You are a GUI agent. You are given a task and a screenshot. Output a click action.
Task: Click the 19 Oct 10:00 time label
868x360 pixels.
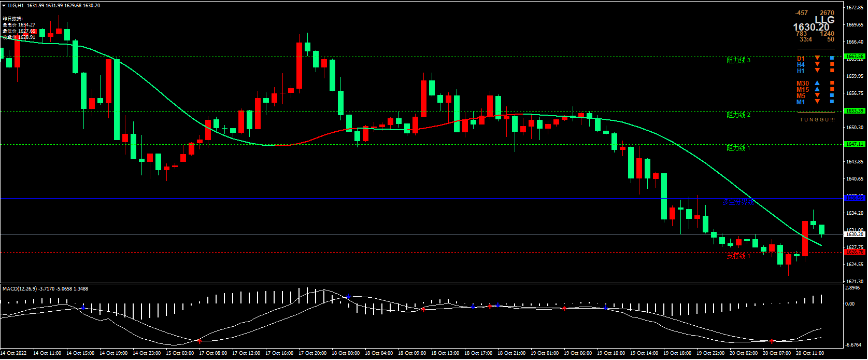pos(611,353)
